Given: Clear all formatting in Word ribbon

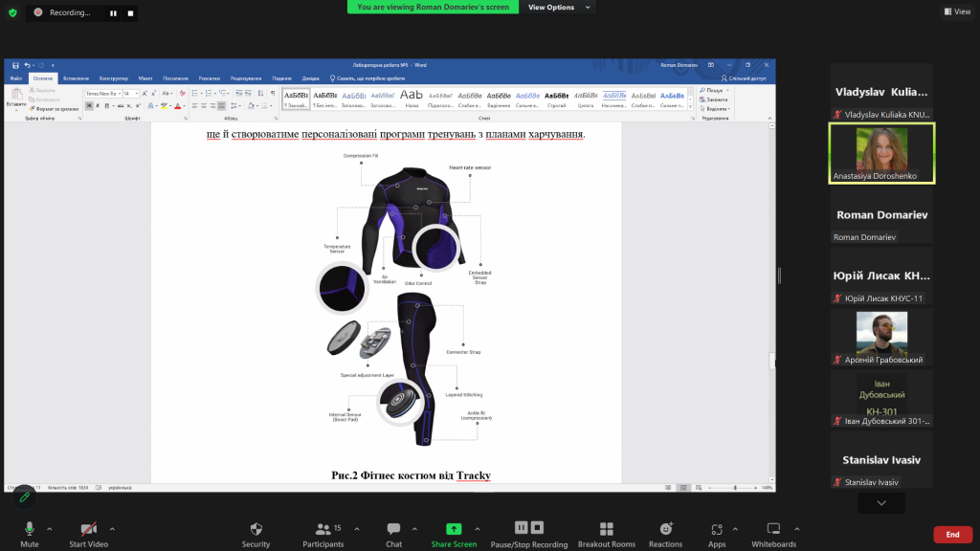Looking at the screenshot, I should [183, 94].
